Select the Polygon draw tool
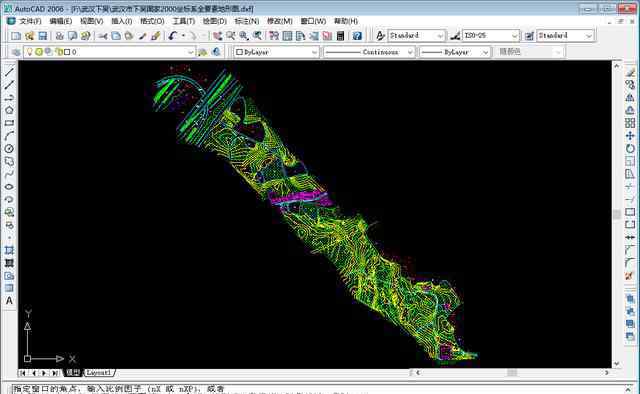The image size is (640, 394). [x=9, y=110]
